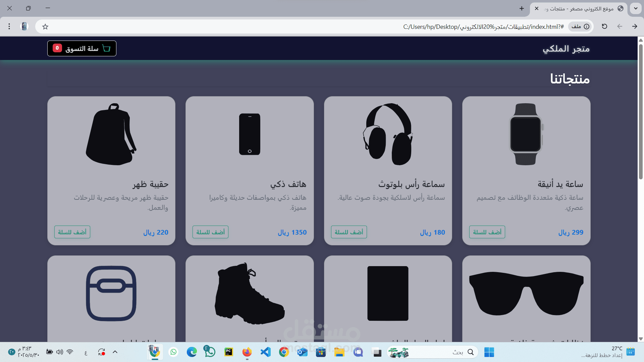Close the موقع الكتروني مصغر tab
The image size is (644, 362).
pyautogui.click(x=537, y=8)
